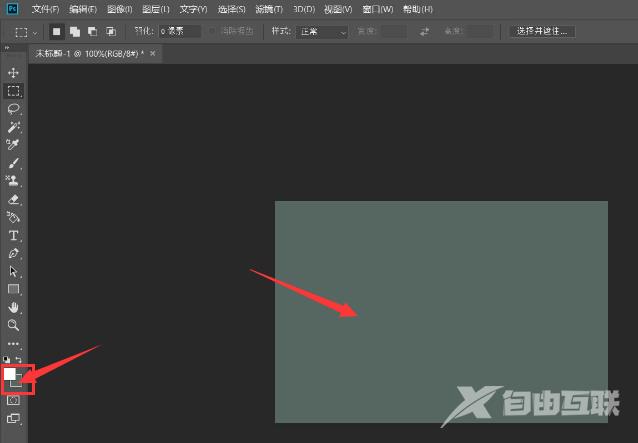This screenshot has width=638, height=443.
Task: Open the 3D(D) menu
Action: tap(304, 9)
